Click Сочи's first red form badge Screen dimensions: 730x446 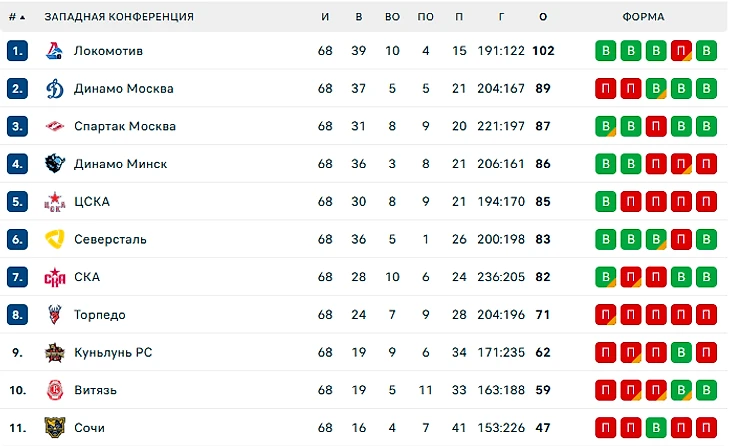[605, 427]
